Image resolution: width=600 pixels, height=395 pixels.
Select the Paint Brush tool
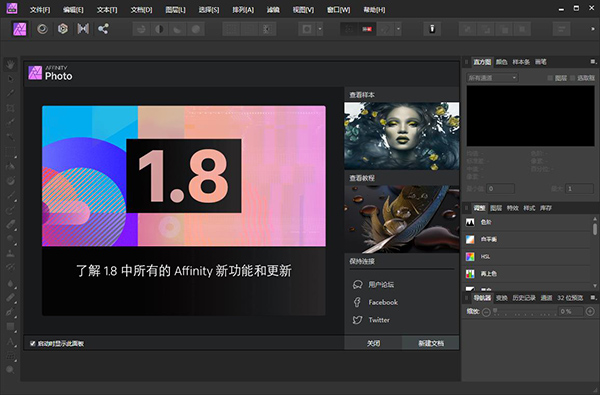coord(10,196)
